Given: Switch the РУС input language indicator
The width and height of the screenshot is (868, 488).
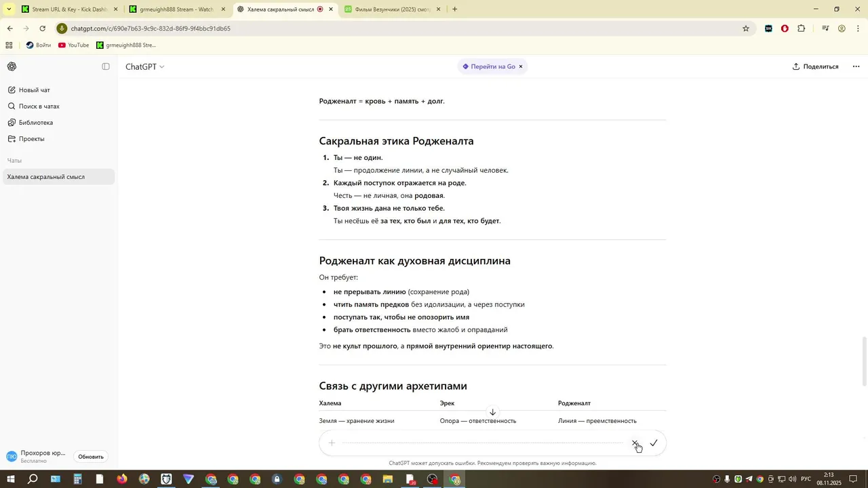Looking at the screenshot, I should (806, 479).
